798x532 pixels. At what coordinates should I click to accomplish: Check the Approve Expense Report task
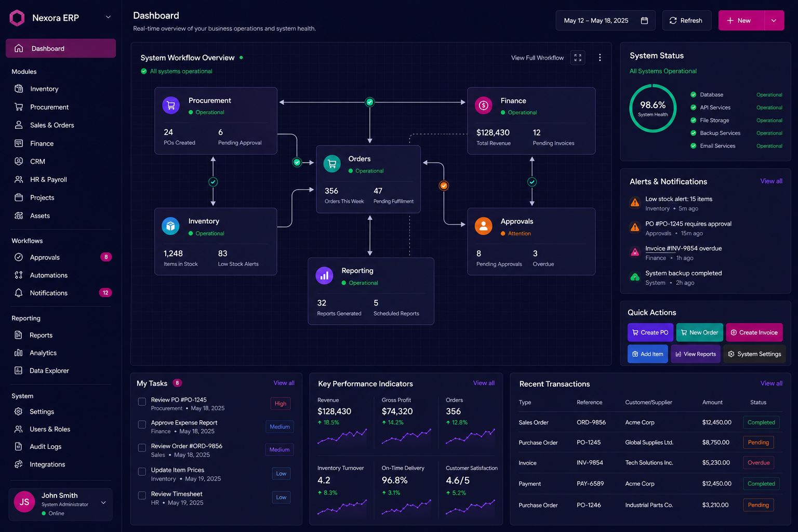pyautogui.click(x=142, y=425)
